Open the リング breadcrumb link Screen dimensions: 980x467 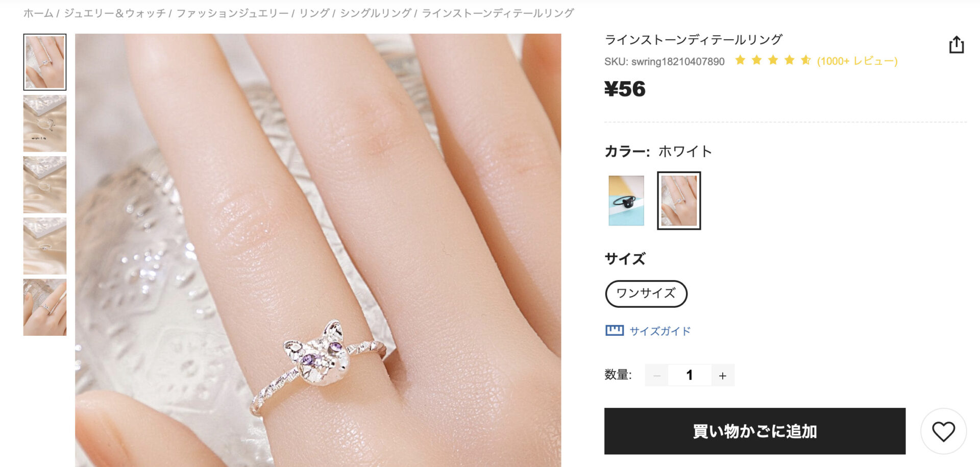[x=314, y=13]
